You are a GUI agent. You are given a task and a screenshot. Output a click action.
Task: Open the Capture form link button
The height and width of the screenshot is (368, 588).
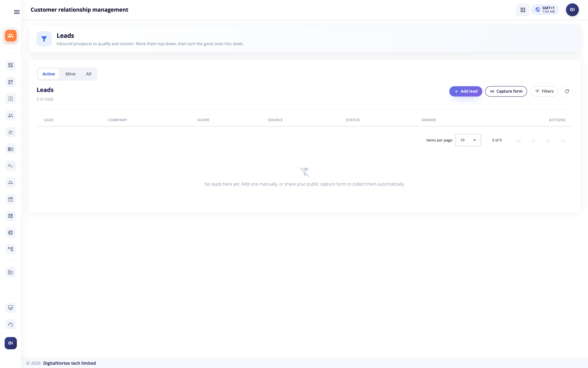click(x=506, y=91)
